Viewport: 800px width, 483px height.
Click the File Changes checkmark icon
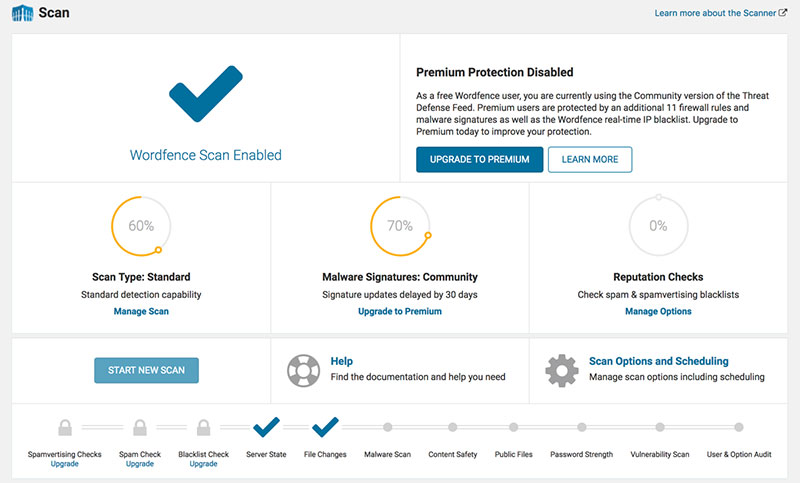(x=325, y=427)
